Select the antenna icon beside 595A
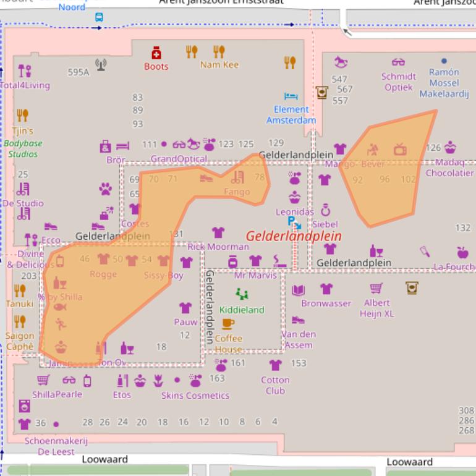476x476 pixels. (x=101, y=64)
